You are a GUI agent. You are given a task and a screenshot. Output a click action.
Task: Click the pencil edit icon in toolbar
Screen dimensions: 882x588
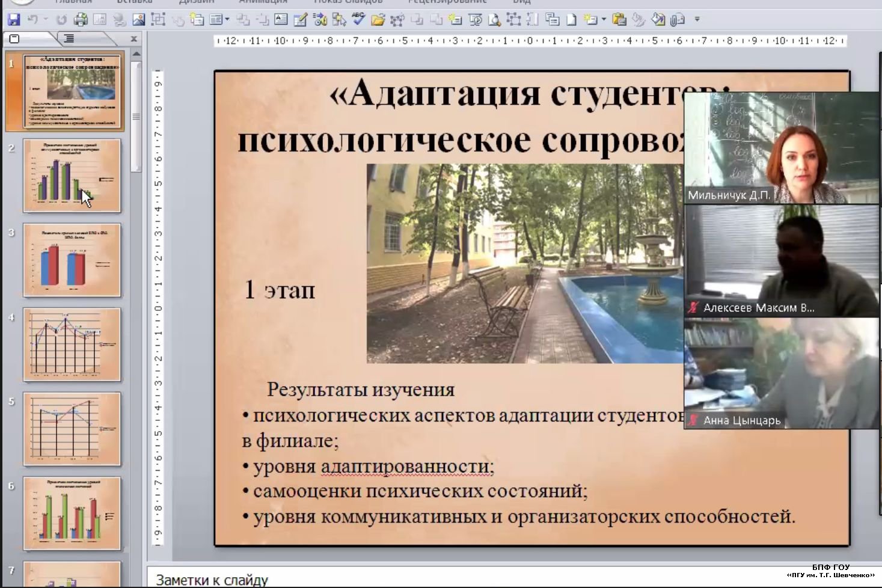click(300, 20)
